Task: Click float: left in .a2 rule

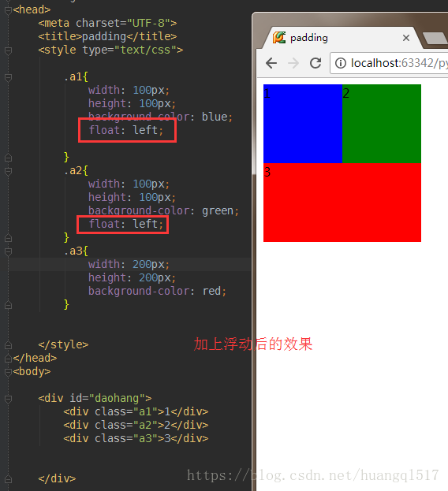Action: click(126, 224)
